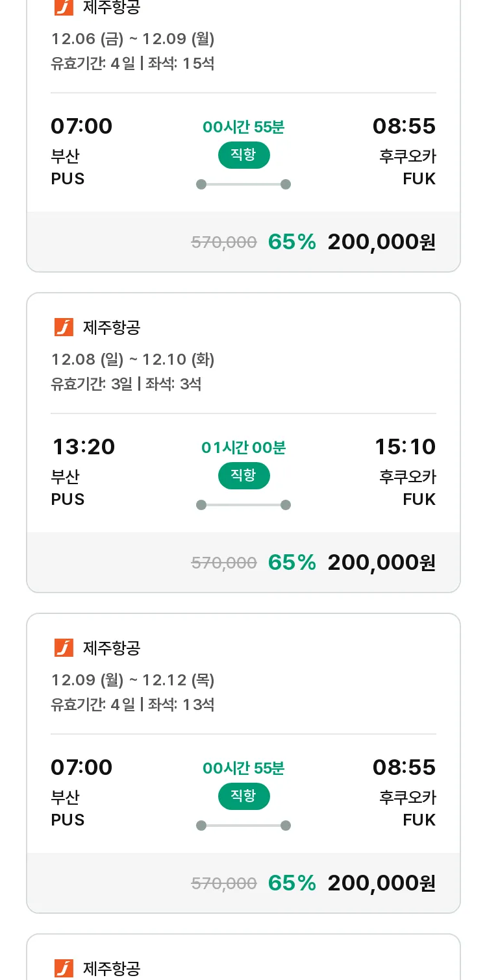Click the Jeju Air logo on the 12.08 flight
487x980 pixels.
pos(64,327)
